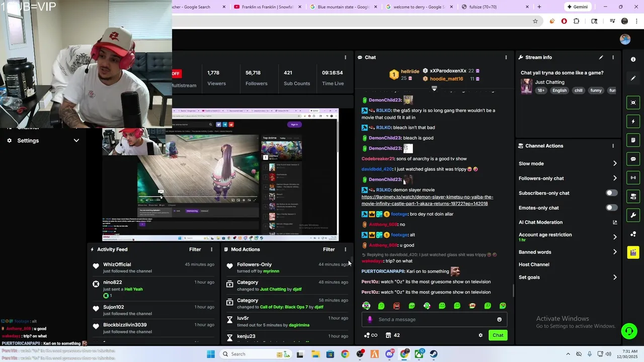Click the purple microphone icon in the message box

(x=370, y=319)
